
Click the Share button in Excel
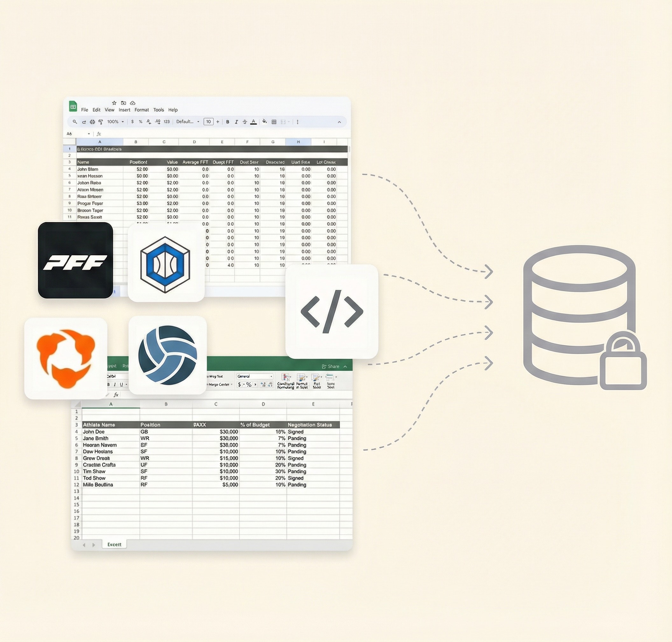[x=331, y=366]
